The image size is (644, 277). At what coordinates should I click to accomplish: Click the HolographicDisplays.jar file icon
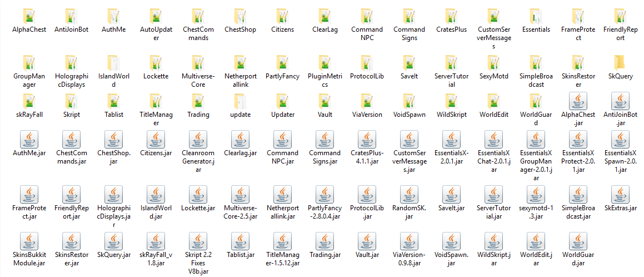[x=114, y=194]
